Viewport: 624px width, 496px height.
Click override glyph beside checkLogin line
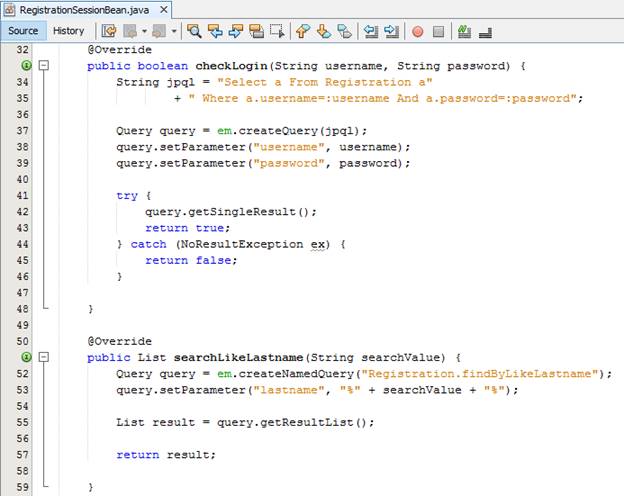point(26,65)
